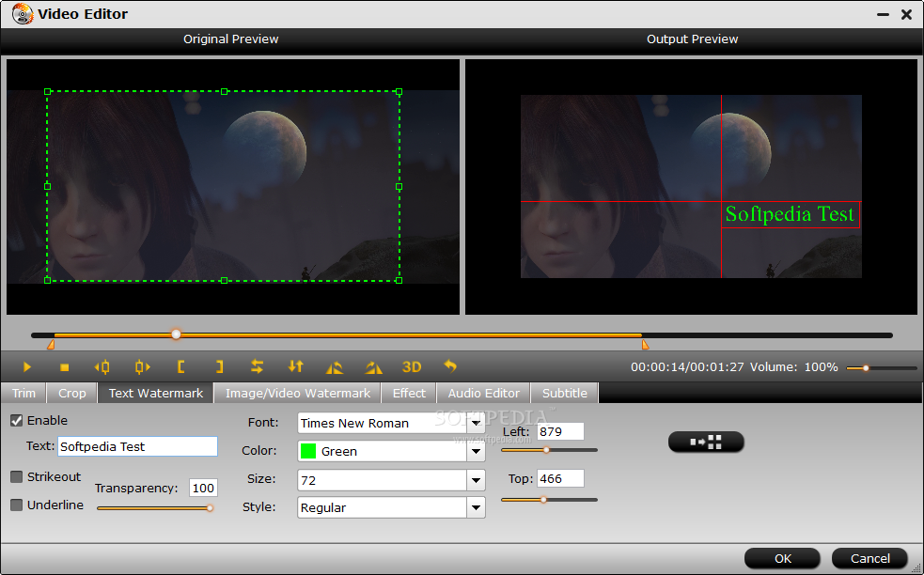Click the timeline playhead knob
This screenshot has width=924, height=575.
pyautogui.click(x=176, y=334)
